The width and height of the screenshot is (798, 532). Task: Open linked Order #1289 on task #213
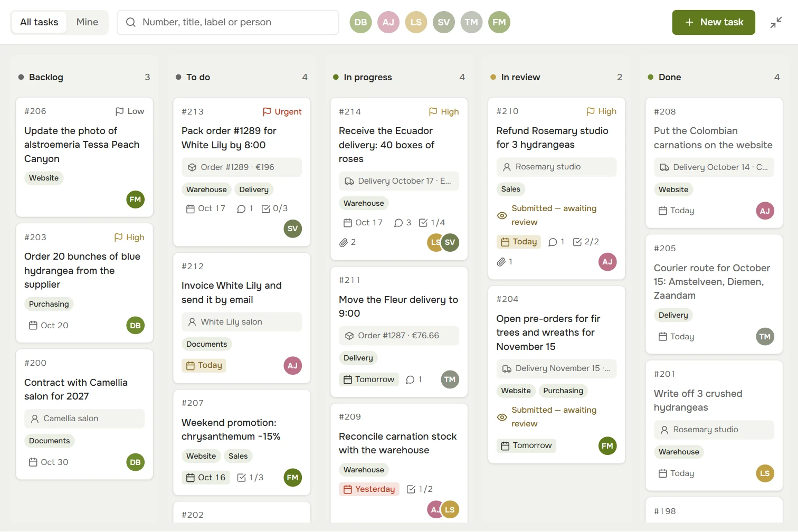coord(242,167)
